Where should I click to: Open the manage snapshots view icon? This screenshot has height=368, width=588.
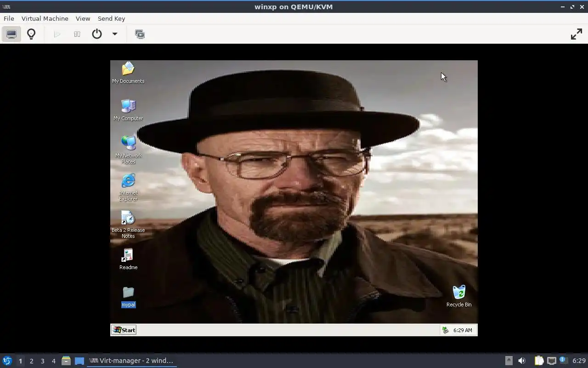click(x=140, y=34)
